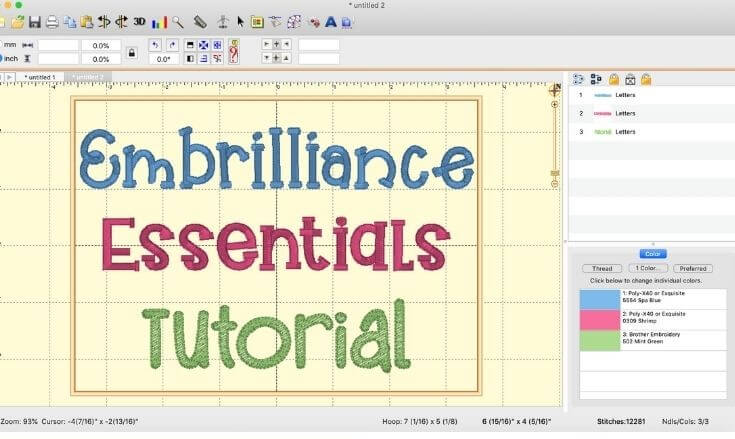Save the design with the floppy disk icon
The image size is (735, 439).
(35, 22)
